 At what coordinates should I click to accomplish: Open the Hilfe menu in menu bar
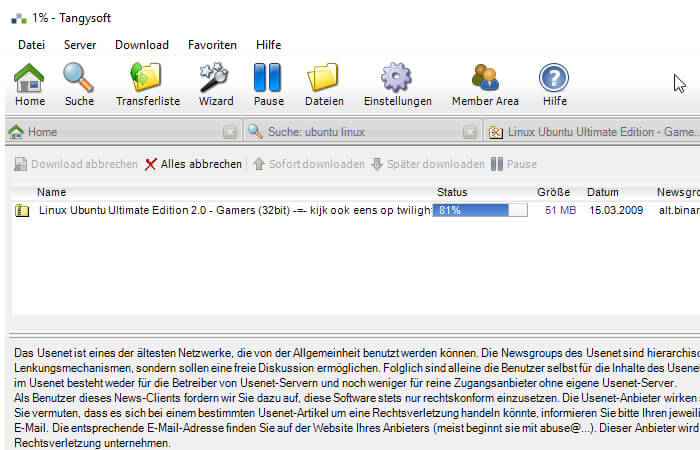pos(268,45)
